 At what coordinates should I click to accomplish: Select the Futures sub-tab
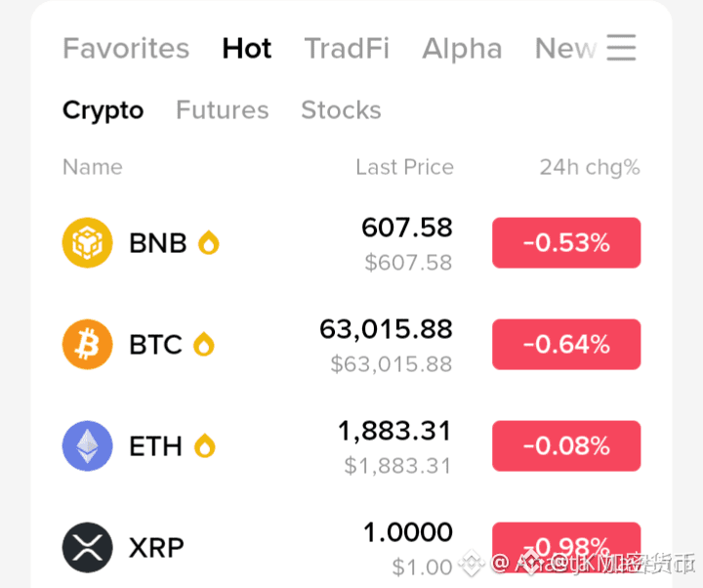223,110
